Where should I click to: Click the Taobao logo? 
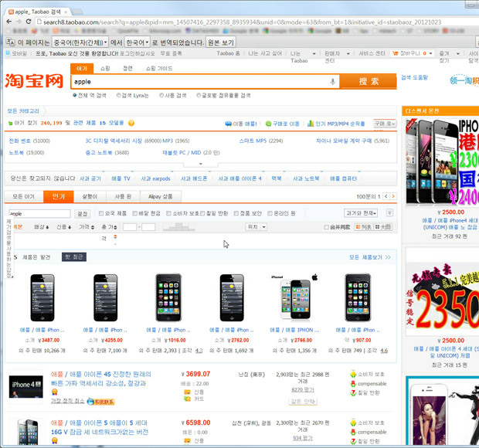[34, 81]
